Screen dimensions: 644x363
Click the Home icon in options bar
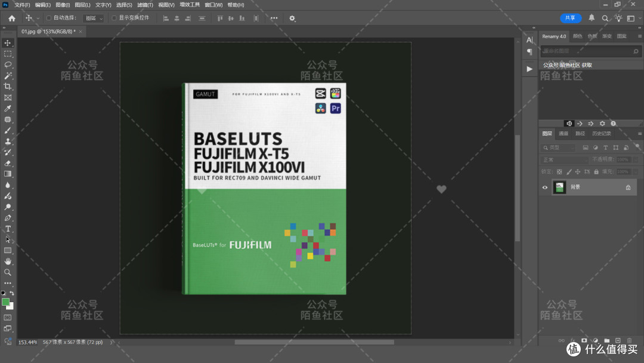[x=12, y=18]
